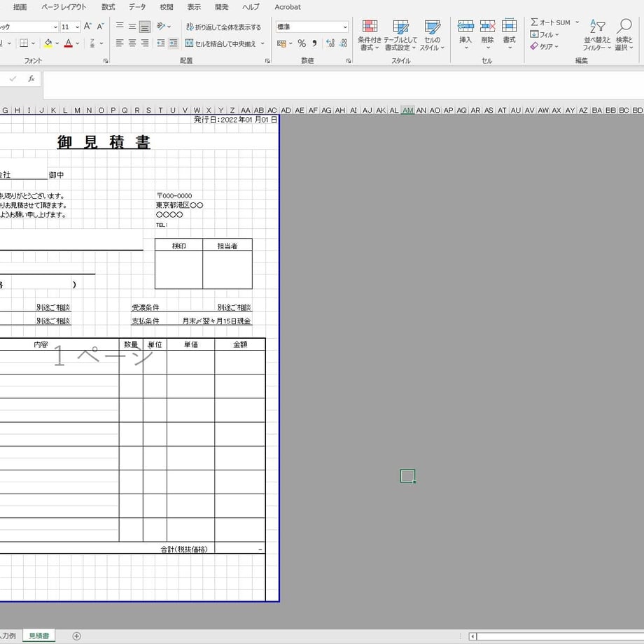
Task: Open the ページ レイアウト ribbon tab
Action: pos(64,7)
